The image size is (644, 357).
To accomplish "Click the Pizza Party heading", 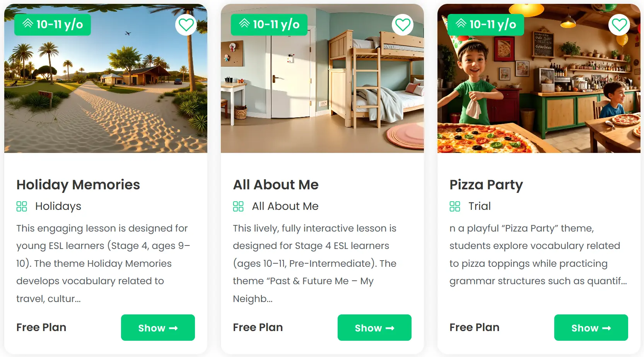I will [486, 185].
